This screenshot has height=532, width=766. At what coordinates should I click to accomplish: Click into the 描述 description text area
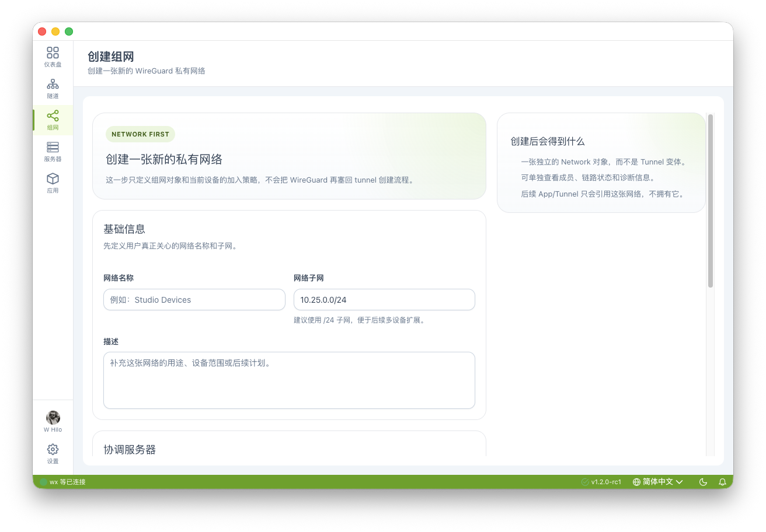tap(289, 380)
